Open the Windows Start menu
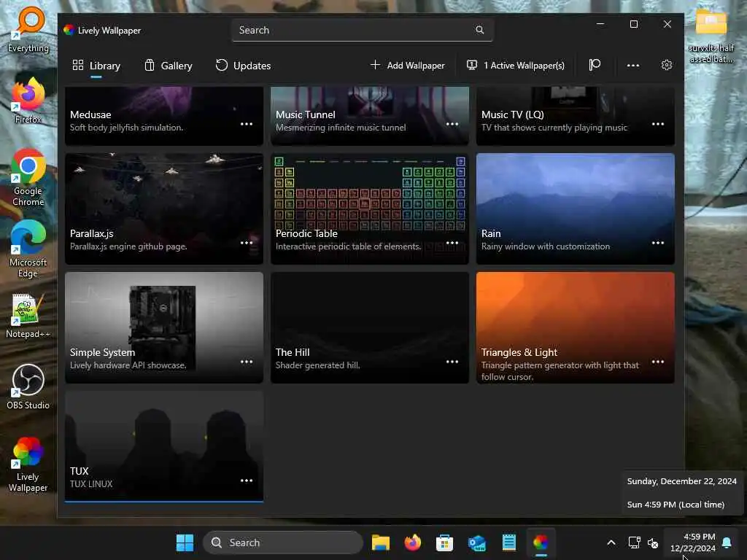747x560 pixels. (x=185, y=542)
